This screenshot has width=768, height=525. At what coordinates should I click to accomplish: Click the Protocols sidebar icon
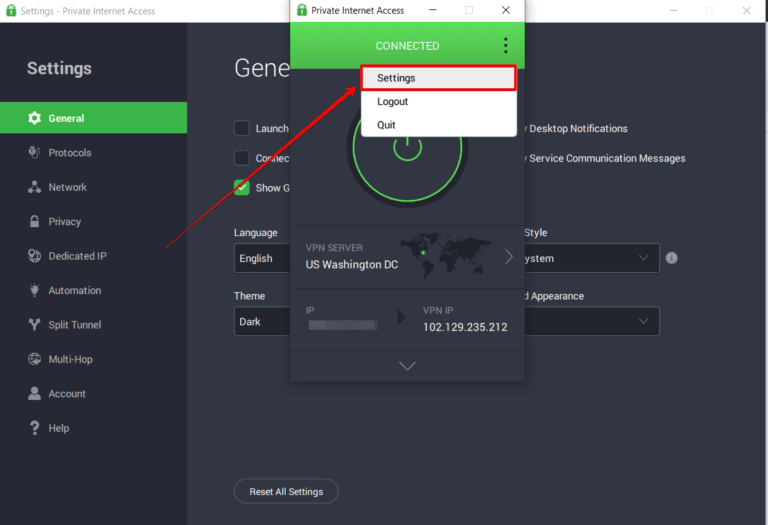(x=35, y=153)
